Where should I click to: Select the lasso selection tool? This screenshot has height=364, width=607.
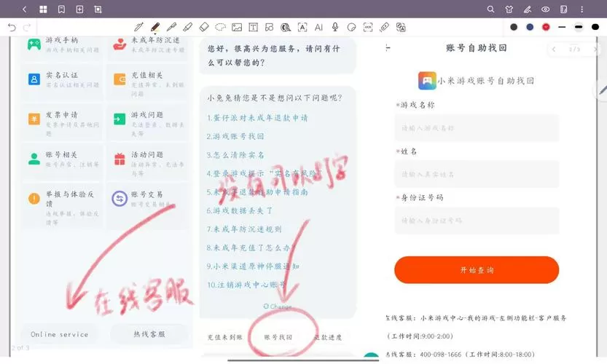pyautogui.click(x=220, y=27)
